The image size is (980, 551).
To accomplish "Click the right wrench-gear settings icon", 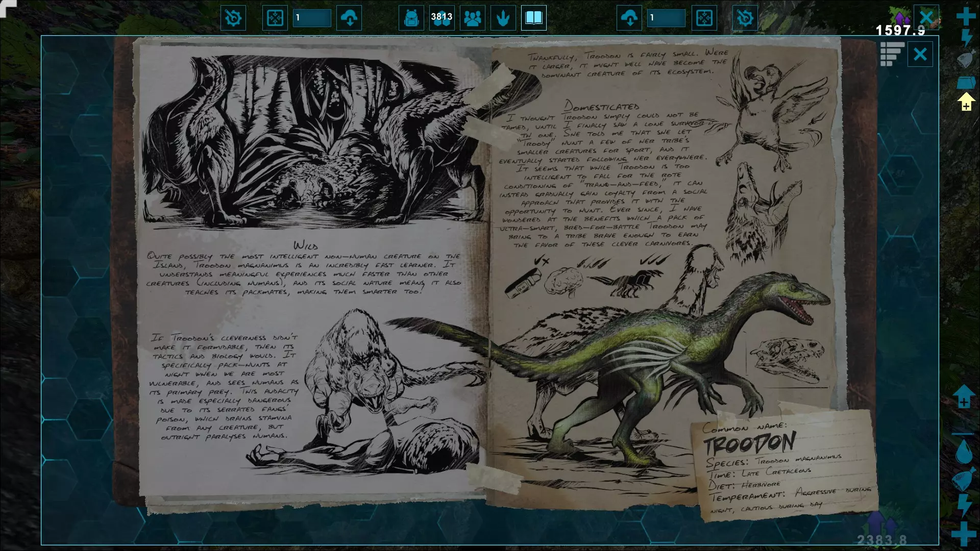I will pyautogui.click(x=745, y=18).
